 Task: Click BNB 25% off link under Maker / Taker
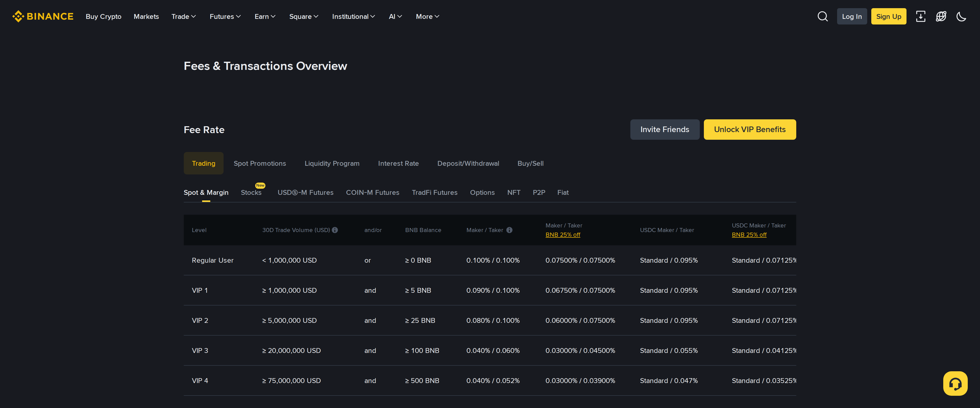pos(563,235)
